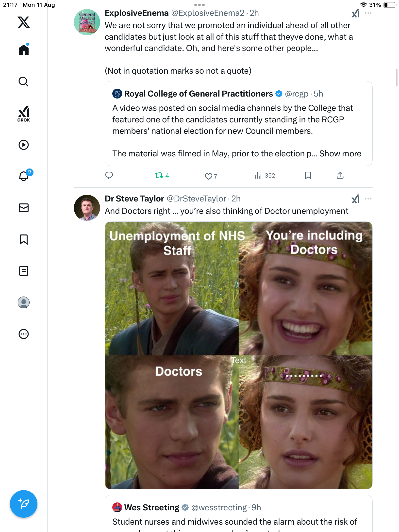Screen dimensions: 399x532
Task: Undo repost on ExplosiveEnema's post
Action: (159, 176)
